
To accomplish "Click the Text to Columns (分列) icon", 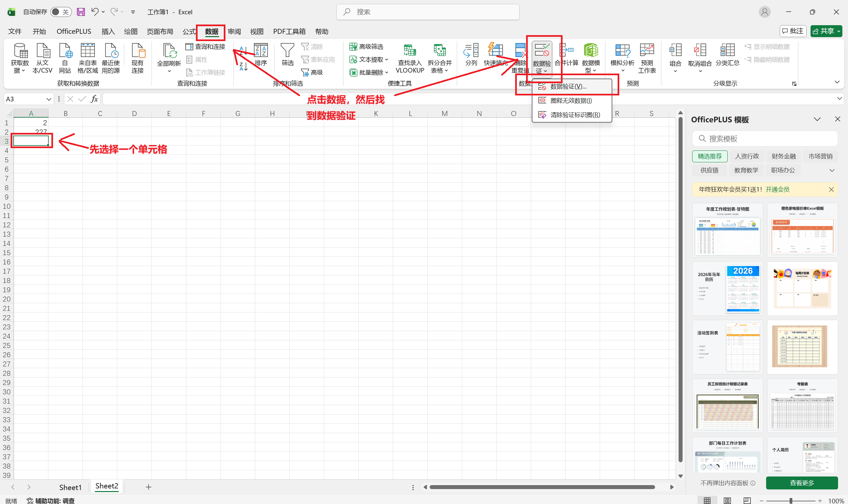I will tap(471, 51).
